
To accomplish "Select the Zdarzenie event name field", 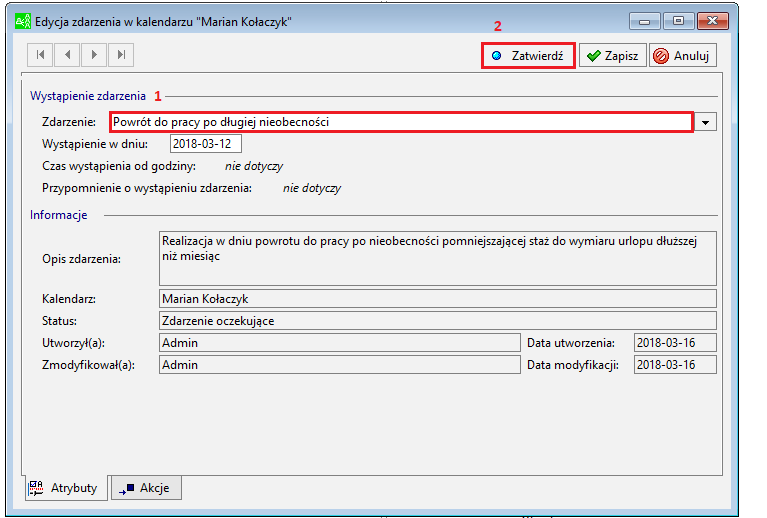I will click(401, 122).
